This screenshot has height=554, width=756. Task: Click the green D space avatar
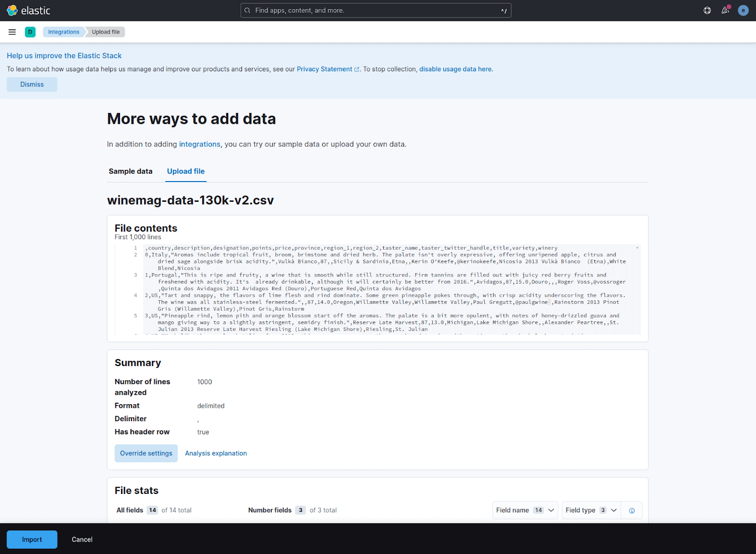click(x=30, y=32)
